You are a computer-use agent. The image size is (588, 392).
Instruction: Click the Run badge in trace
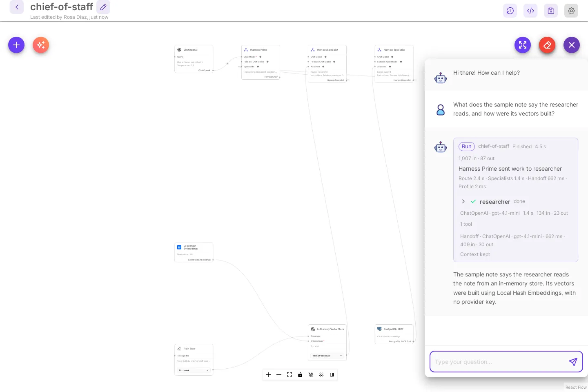click(467, 147)
